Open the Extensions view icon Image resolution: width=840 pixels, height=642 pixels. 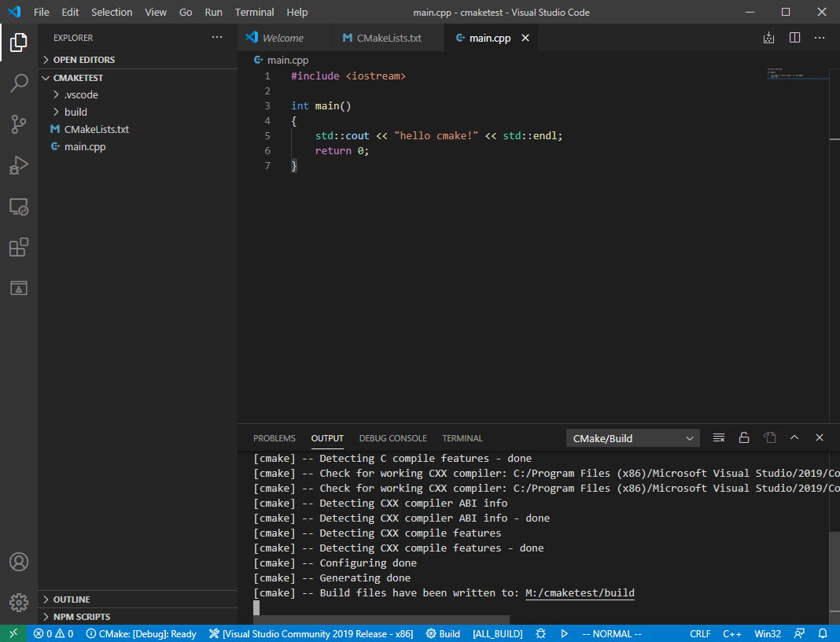click(19, 247)
